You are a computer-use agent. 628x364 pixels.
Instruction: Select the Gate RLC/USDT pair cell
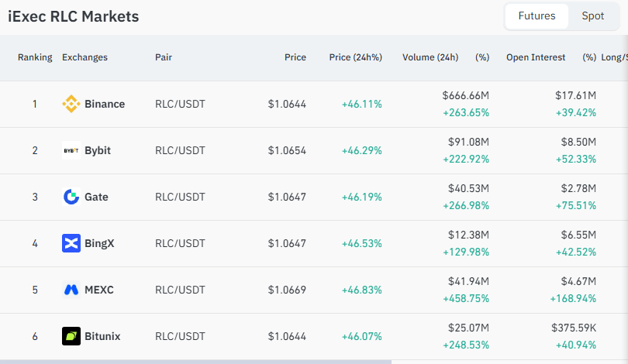click(180, 197)
